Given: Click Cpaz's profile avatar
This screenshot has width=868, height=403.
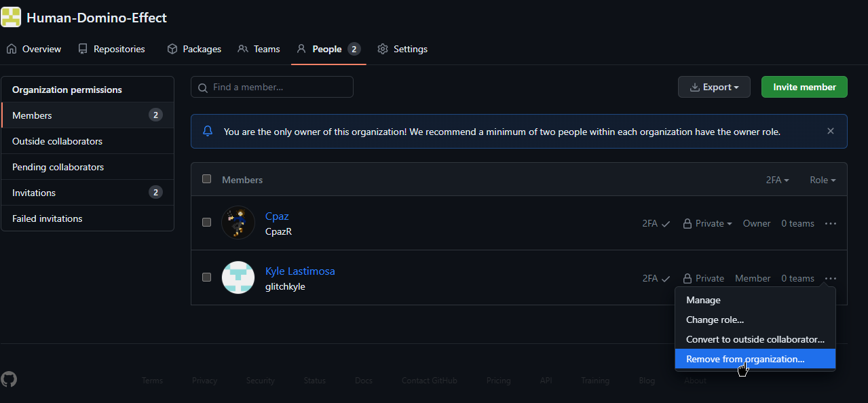Looking at the screenshot, I should (238, 223).
